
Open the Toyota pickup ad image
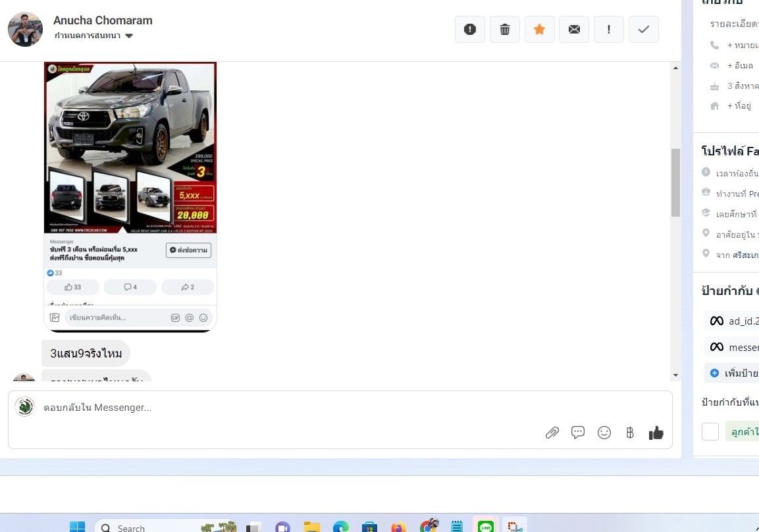coord(130,147)
